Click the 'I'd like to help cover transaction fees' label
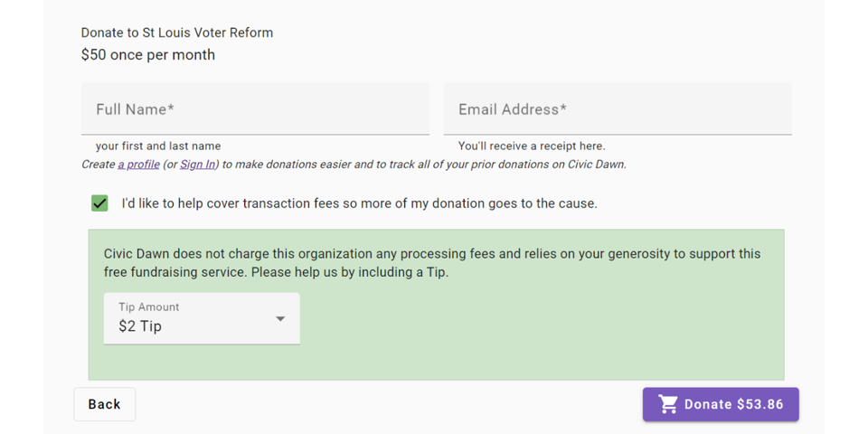 359,203
